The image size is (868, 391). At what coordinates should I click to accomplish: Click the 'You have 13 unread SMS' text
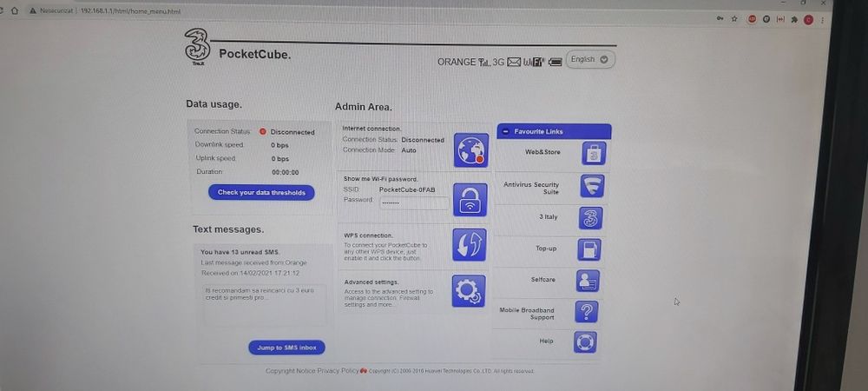(x=240, y=252)
